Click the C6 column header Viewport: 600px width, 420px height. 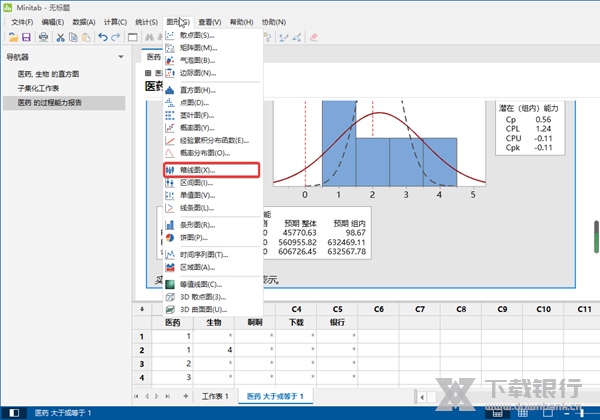click(379, 310)
